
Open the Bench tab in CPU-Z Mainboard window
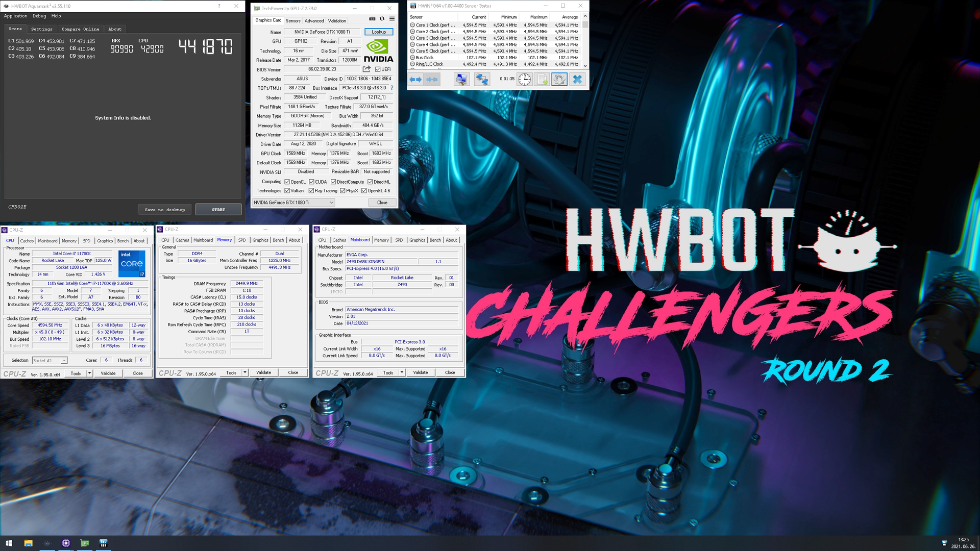[435, 240]
